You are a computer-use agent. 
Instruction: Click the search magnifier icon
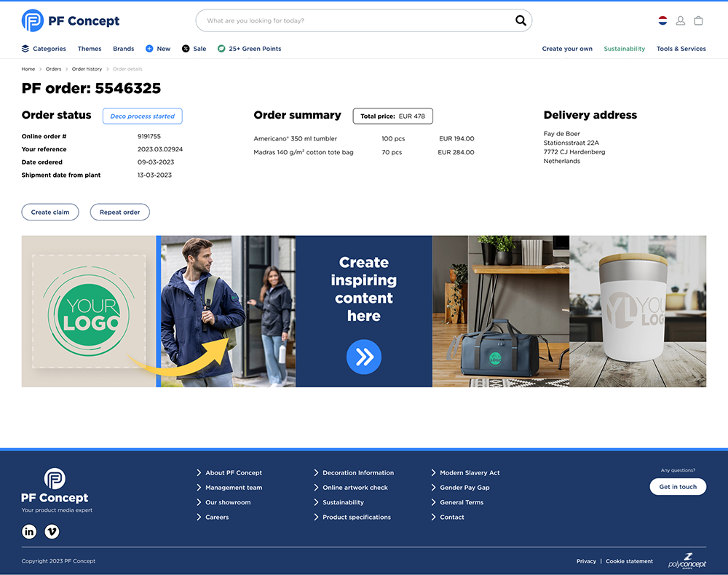(521, 20)
